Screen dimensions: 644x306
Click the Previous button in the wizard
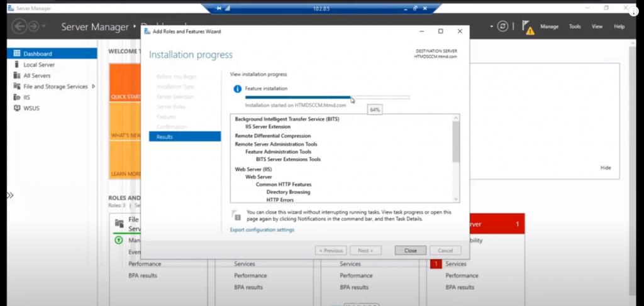331,250
